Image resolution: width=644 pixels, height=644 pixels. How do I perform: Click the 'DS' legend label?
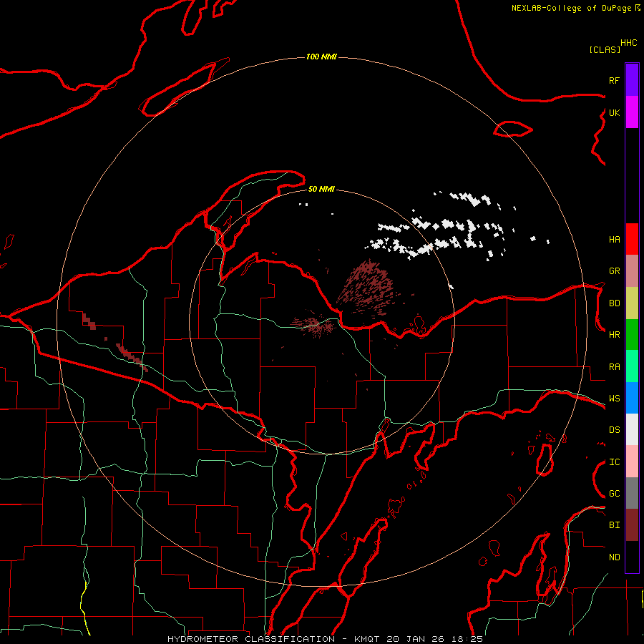point(614,430)
